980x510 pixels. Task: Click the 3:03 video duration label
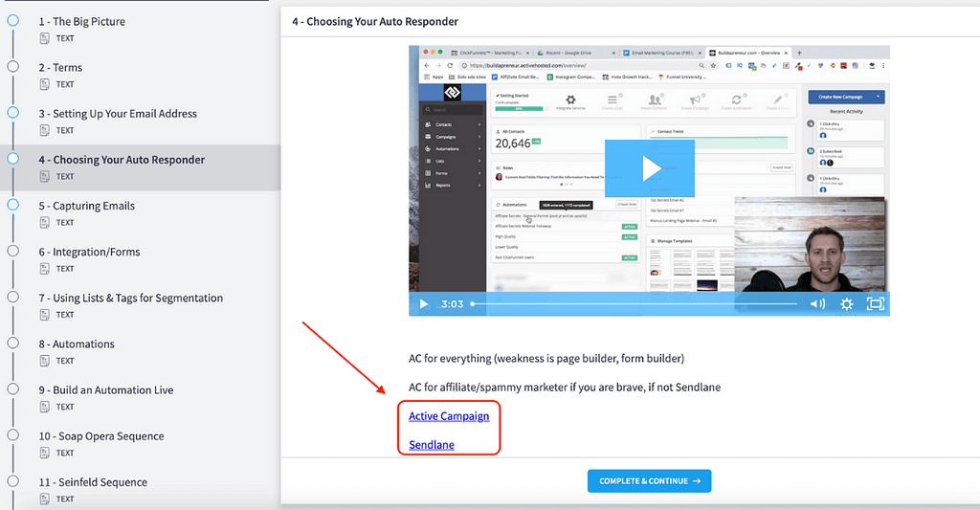tap(452, 304)
